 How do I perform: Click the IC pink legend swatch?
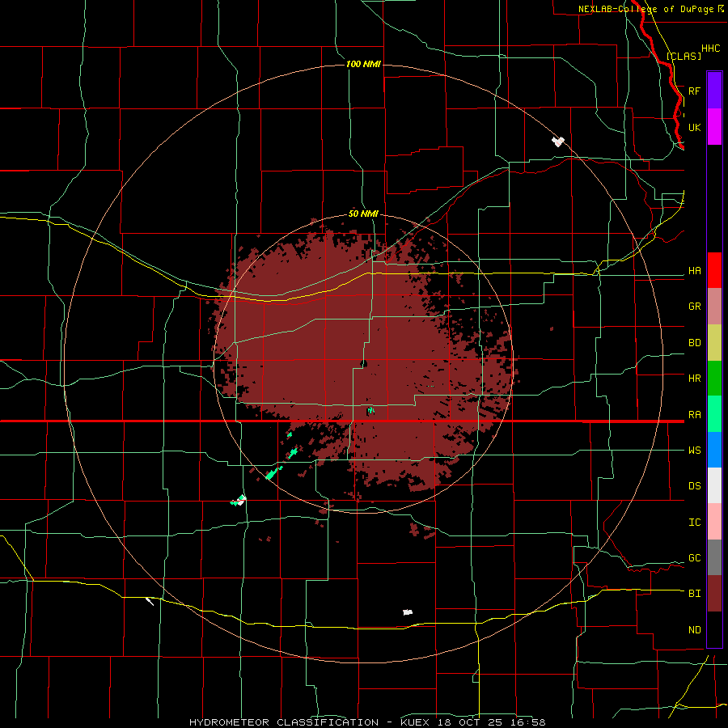pyautogui.click(x=714, y=522)
